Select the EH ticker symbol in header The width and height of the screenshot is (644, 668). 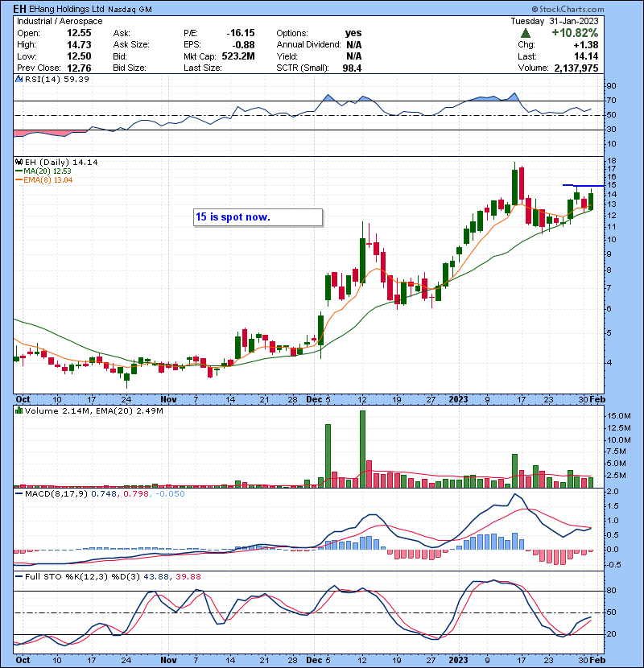coord(19,9)
